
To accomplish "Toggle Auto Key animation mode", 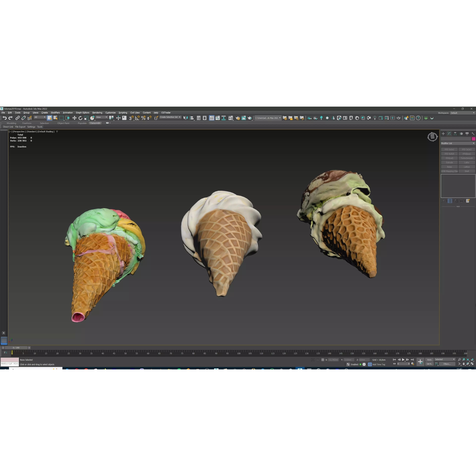I will (429, 360).
